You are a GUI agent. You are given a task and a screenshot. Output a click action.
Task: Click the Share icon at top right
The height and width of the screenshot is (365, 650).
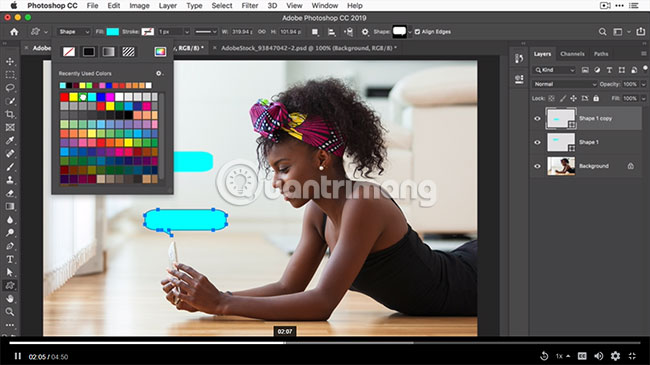[641, 32]
